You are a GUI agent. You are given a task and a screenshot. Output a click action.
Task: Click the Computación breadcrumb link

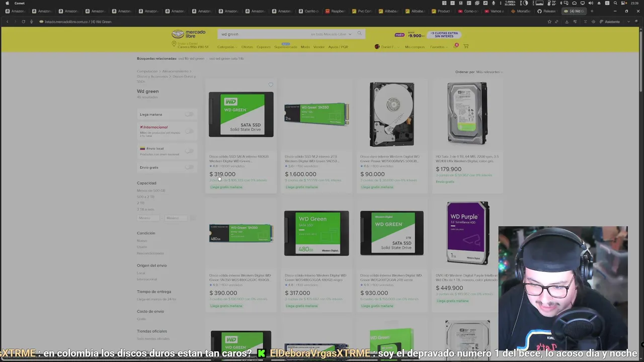147,71
